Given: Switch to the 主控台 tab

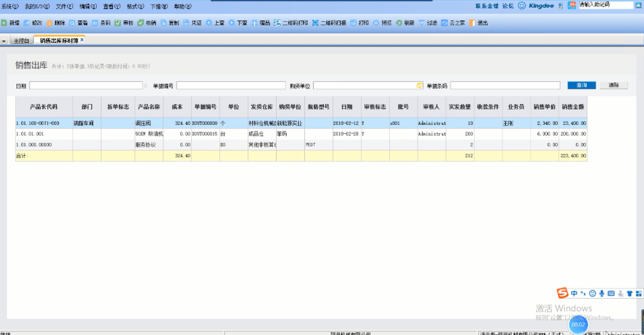Looking at the screenshot, I should click(x=21, y=41).
